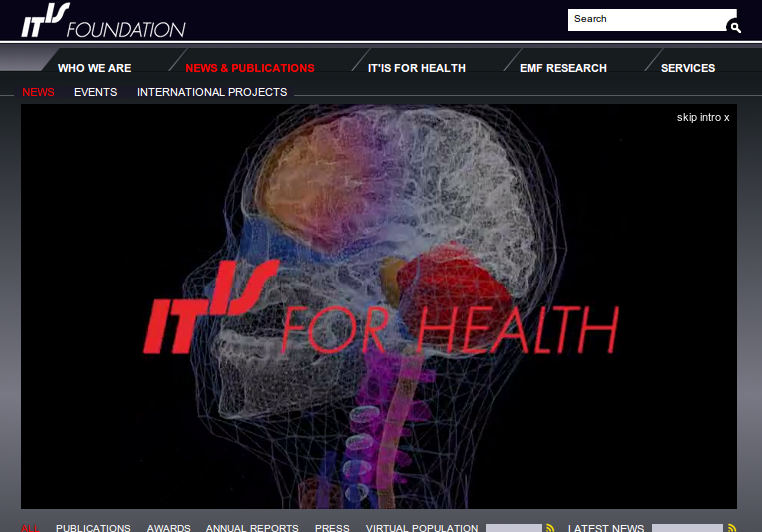The image size is (762, 532).
Task: Filter news by ANNUAL REPORTS
Action: (x=252, y=528)
